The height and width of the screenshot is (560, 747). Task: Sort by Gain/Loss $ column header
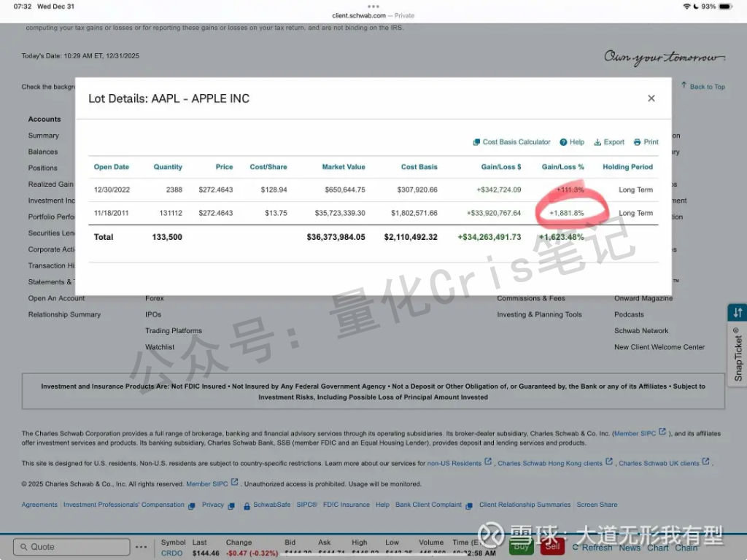(x=501, y=167)
